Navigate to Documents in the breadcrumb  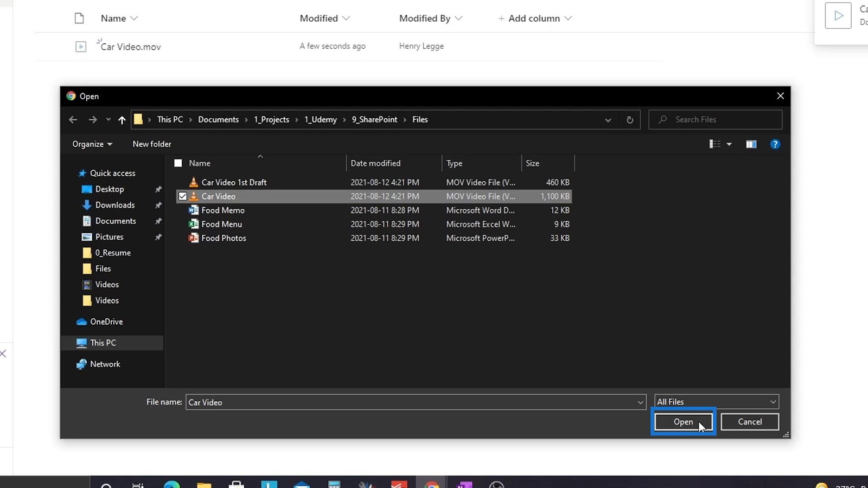[218, 120]
